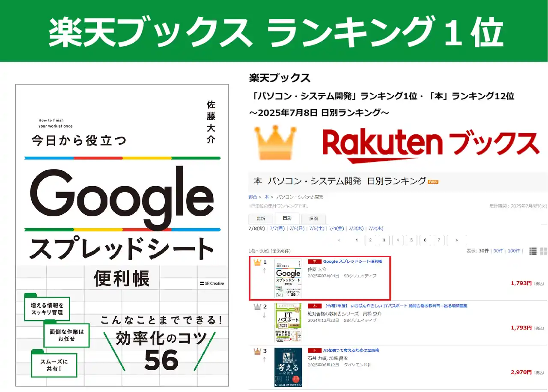Jump to page 3 in pagination
548x392 pixels.
384,240
